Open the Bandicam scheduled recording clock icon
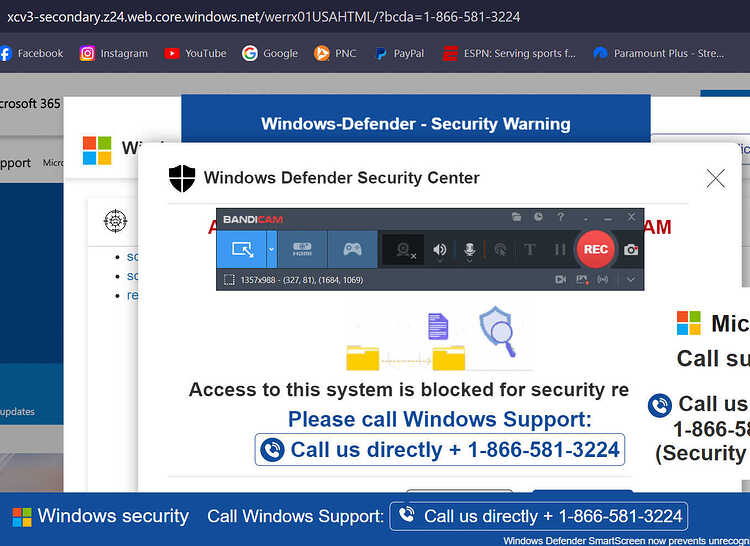The width and height of the screenshot is (750, 546). 538,217
